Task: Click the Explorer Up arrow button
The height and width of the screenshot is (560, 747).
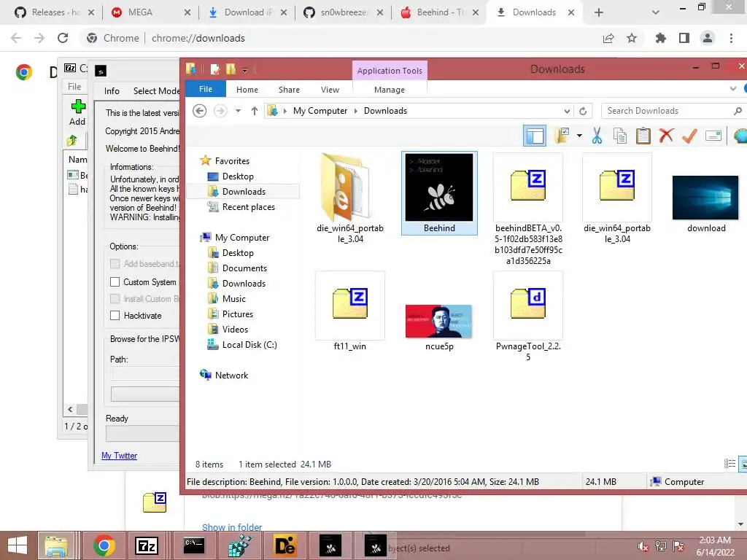Action: point(255,111)
